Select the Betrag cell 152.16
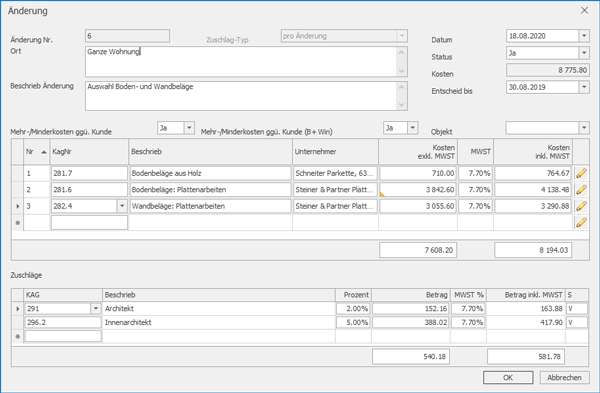This screenshot has height=393, width=600. (x=411, y=309)
